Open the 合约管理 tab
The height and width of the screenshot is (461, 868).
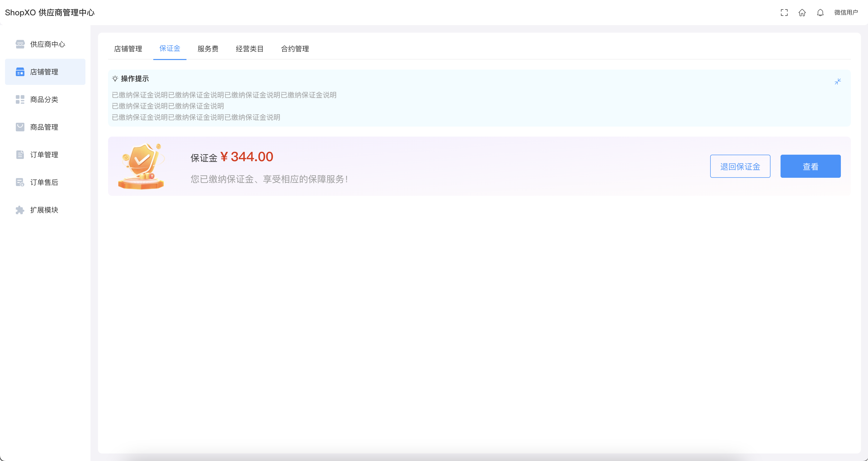pyautogui.click(x=295, y=49)
